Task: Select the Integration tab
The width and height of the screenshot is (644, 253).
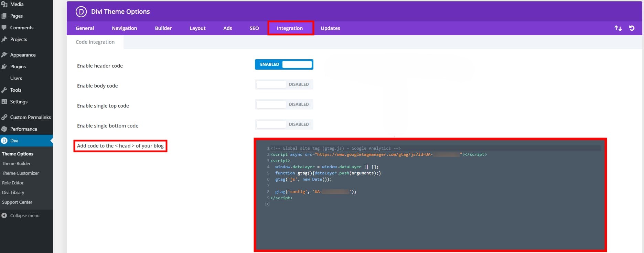Action: 290,28
